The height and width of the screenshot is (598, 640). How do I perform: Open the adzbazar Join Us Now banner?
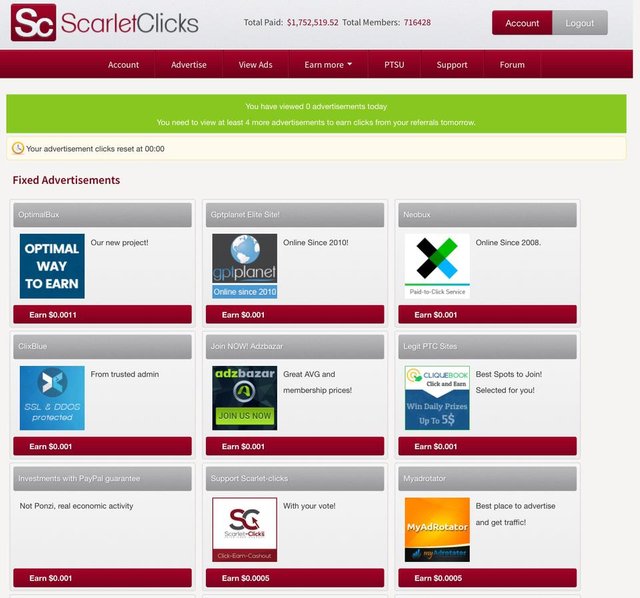(x=244, y=398)
